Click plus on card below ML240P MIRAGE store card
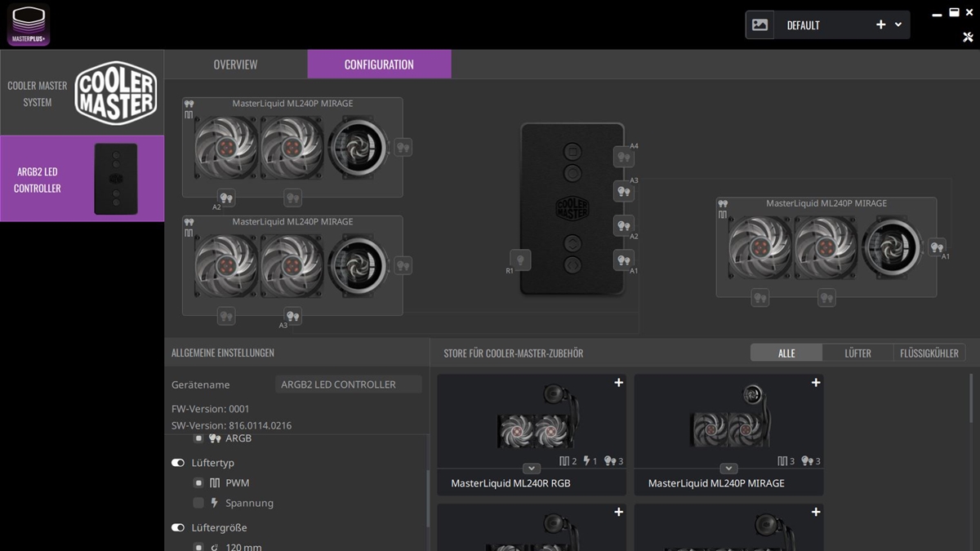 pyautogui.click(x=815, y=512)
